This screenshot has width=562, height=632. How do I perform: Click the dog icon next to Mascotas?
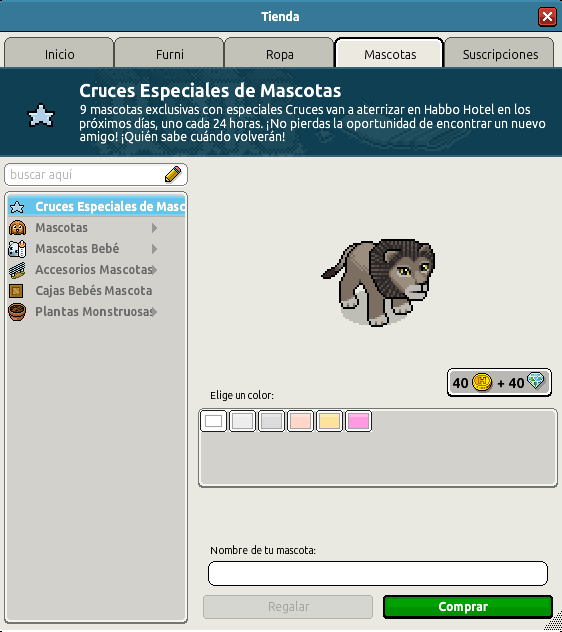[17, 228]
